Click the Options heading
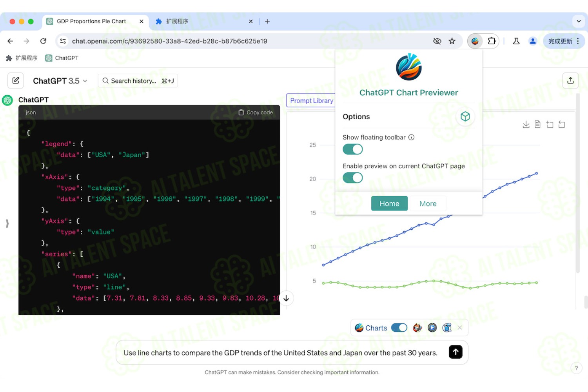 coord(356,116)
